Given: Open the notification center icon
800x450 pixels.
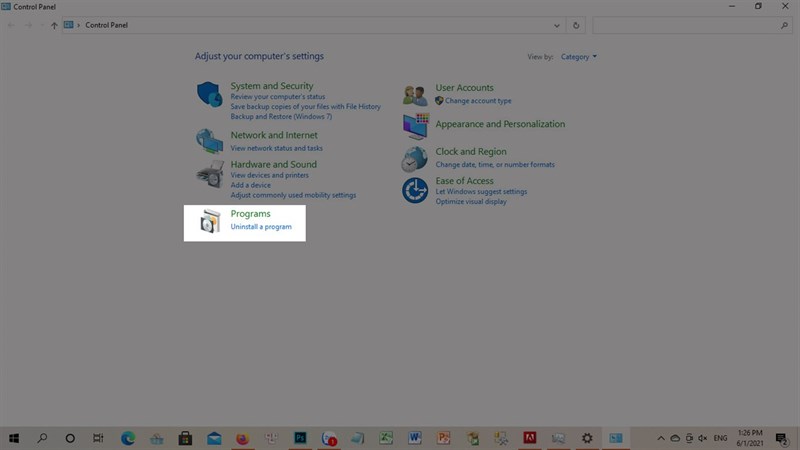Looking at the screenshot, I should tap(781, 438).
